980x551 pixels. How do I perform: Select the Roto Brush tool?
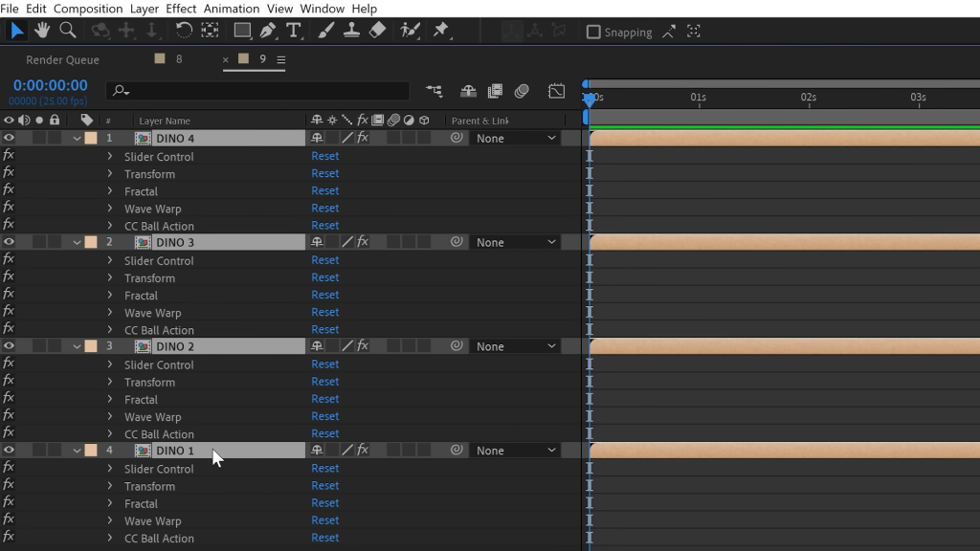(410, 30)
